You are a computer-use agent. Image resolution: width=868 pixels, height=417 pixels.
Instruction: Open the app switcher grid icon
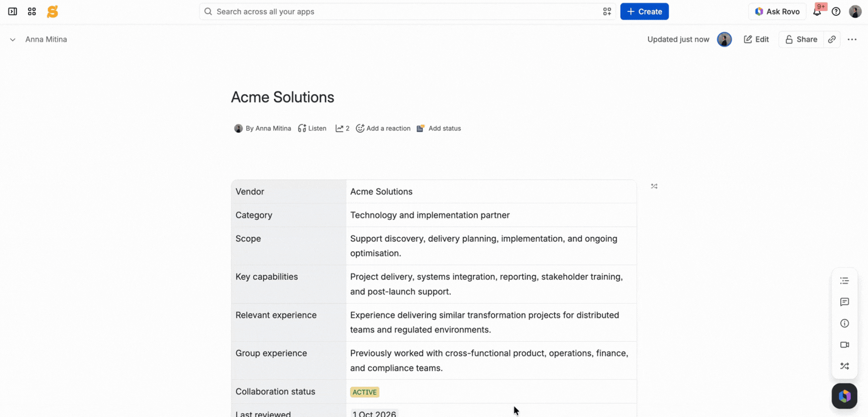point(32,11)
